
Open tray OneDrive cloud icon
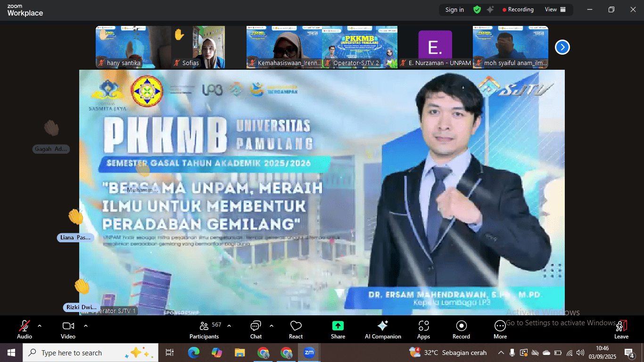click(x=546, y=353)
